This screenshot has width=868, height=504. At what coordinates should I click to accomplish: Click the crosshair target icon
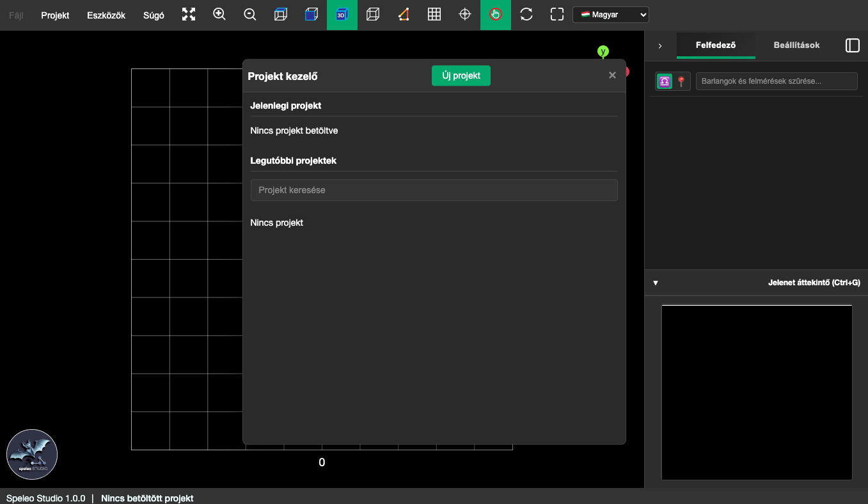[465, 15]
